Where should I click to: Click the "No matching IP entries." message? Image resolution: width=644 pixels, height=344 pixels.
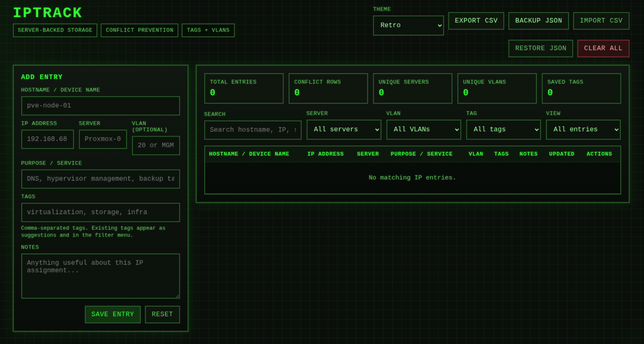(x=412, y=178)
